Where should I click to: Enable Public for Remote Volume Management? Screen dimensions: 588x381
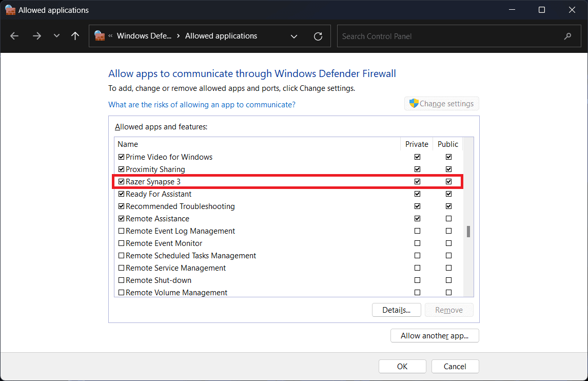(448, 292)
